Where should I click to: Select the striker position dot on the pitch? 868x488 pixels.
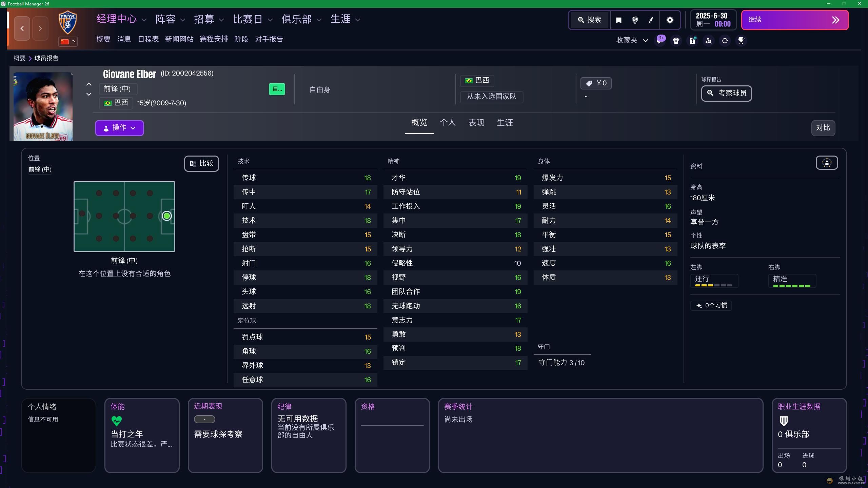166,216
